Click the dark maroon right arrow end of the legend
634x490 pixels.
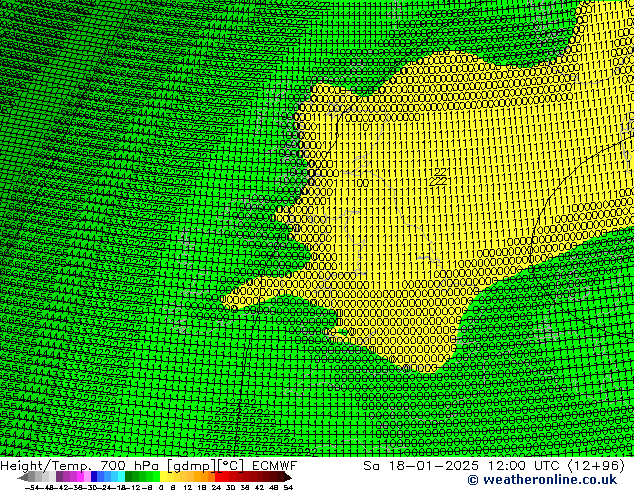click(287, 477)
